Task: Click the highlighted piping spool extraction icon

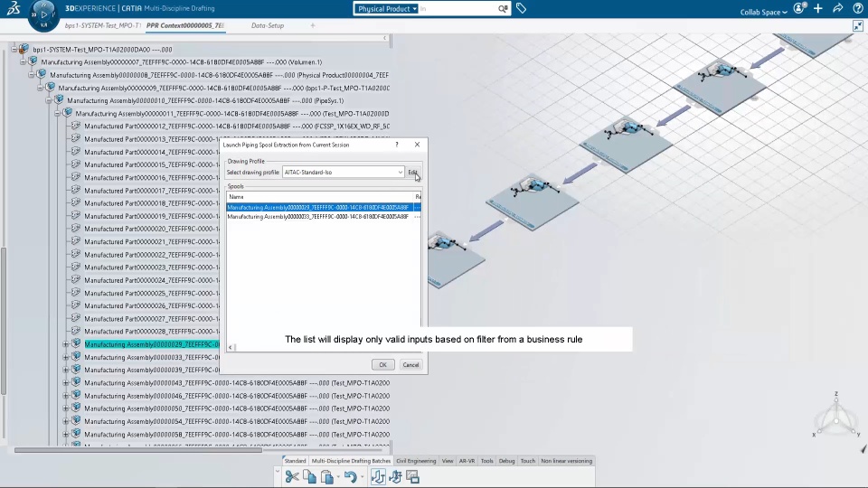Action: pyautogui.click(x=378, y=476)
